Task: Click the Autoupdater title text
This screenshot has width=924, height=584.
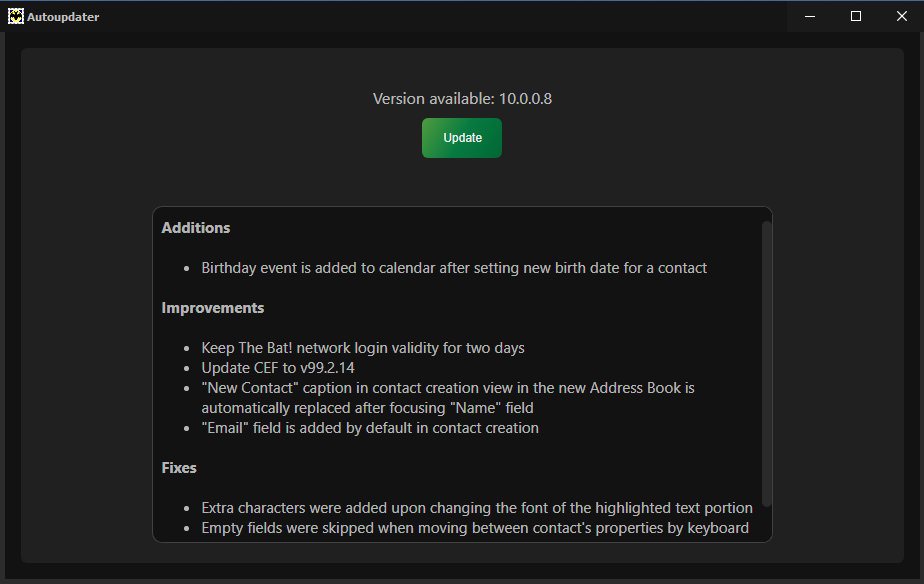Action: 63,17
